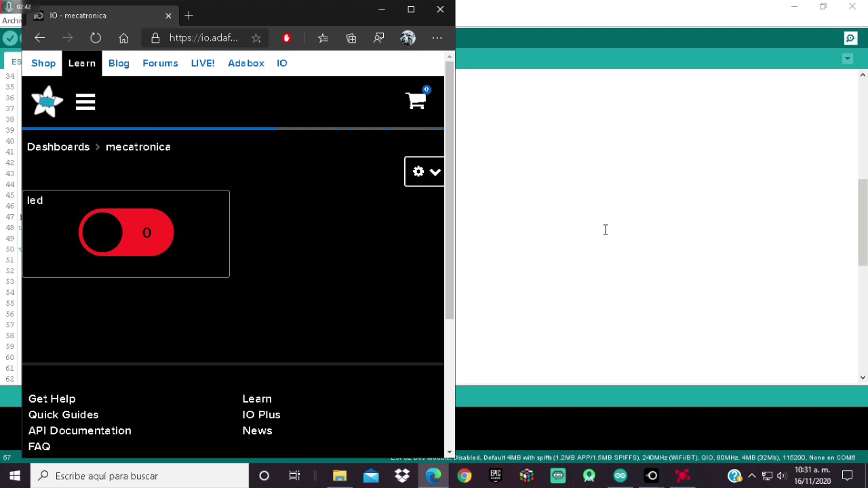Click the browser feedback icon
Image resolution: width=868 pixels, height=488 pixels.
pyautogui.click(x=379, y=38)
